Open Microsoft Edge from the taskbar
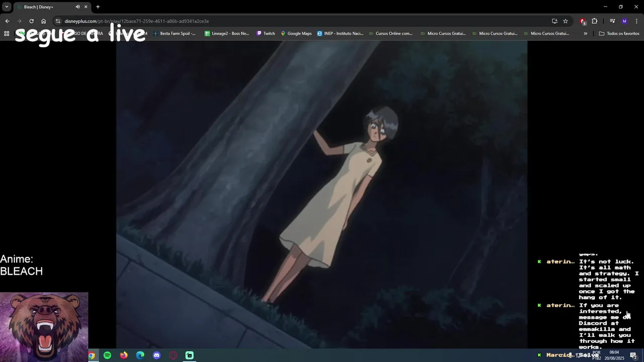 point(140,355)
